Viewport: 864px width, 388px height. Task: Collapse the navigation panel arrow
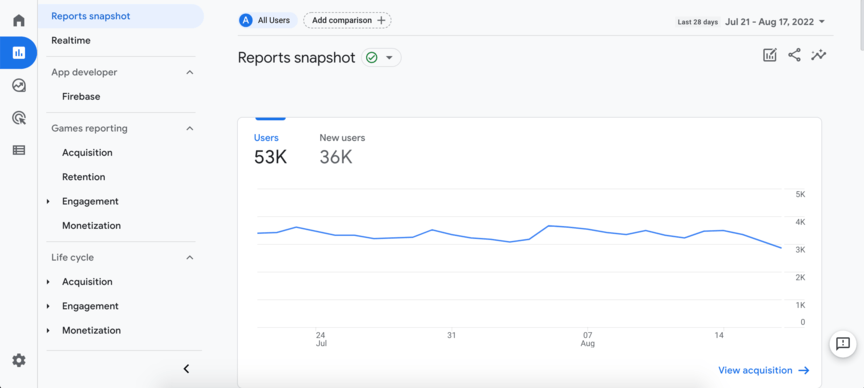point(186,369)
